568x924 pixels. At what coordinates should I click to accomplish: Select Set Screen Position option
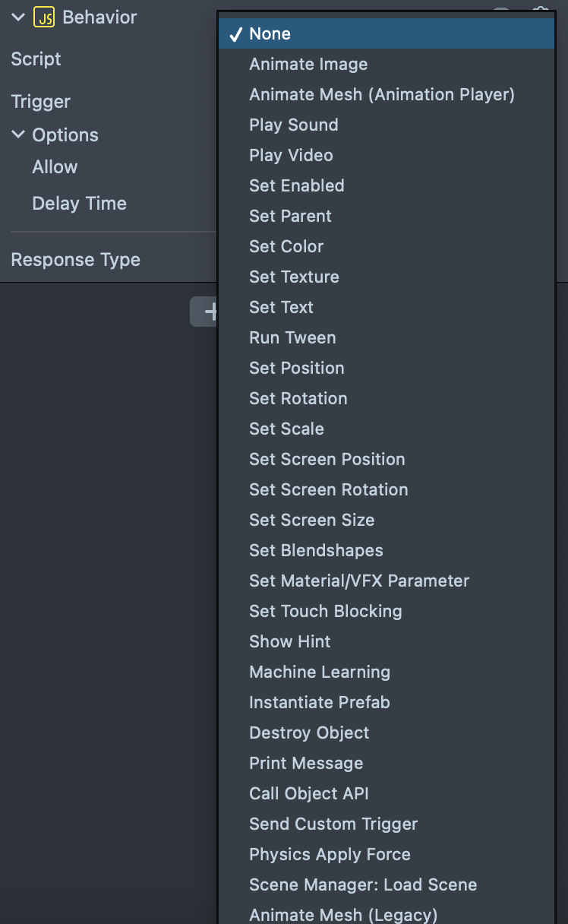tap(327, 459)
